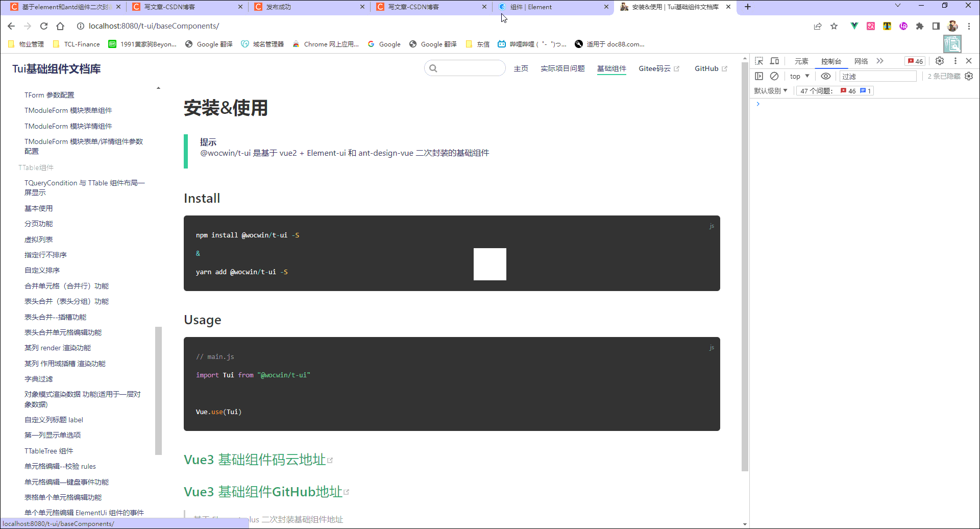Open the Vue devtools extension icon
Viewport: 980px width, 529px height.
coord(853,26)
